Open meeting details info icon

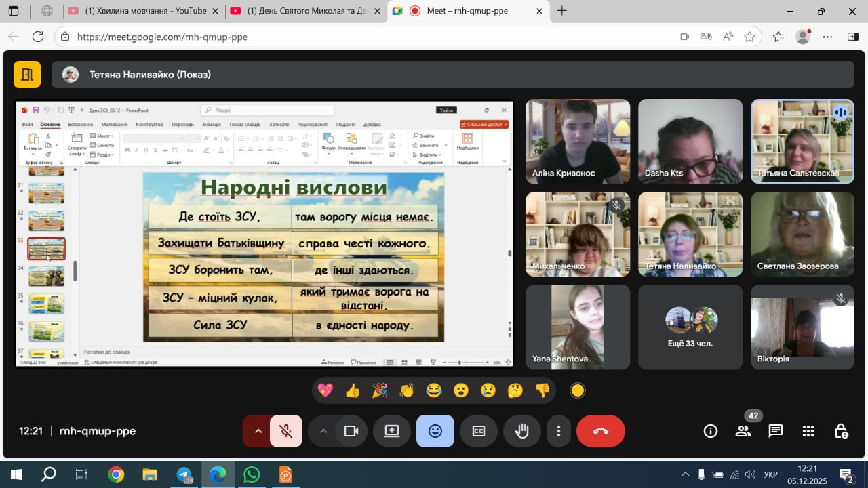click(x=711, y=431)
